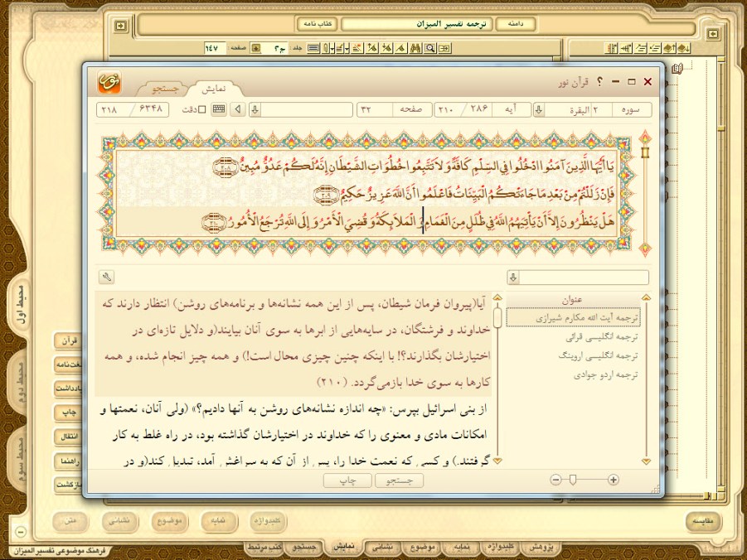747x560 pixels.
Task: Open the پژوهش bottom tab
Action: pyautogui.click(x=541, y=547)
